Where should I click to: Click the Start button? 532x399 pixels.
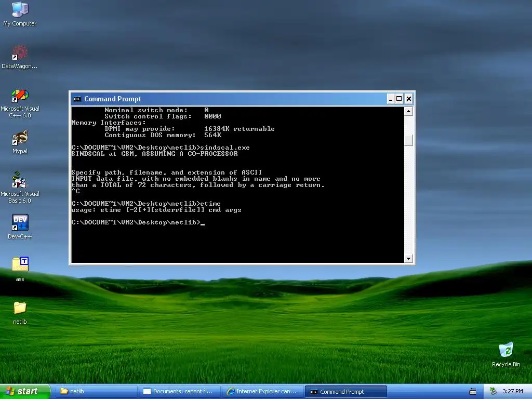25,391
